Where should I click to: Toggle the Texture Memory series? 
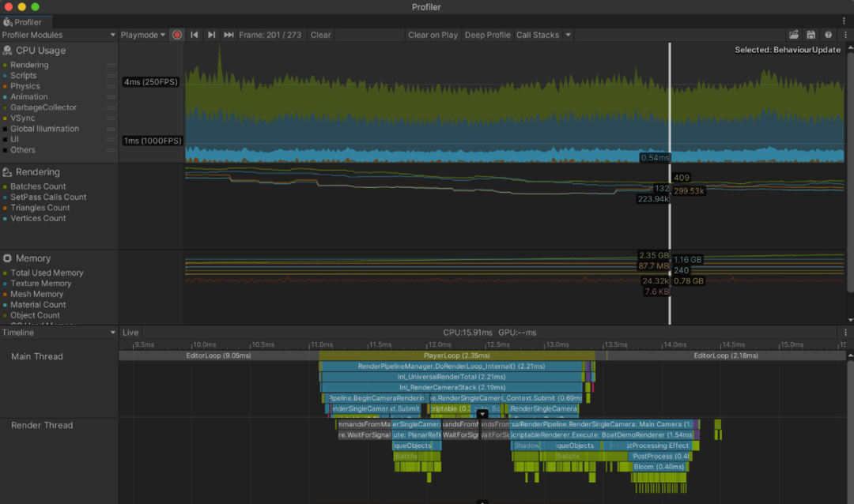coord(5,284)
